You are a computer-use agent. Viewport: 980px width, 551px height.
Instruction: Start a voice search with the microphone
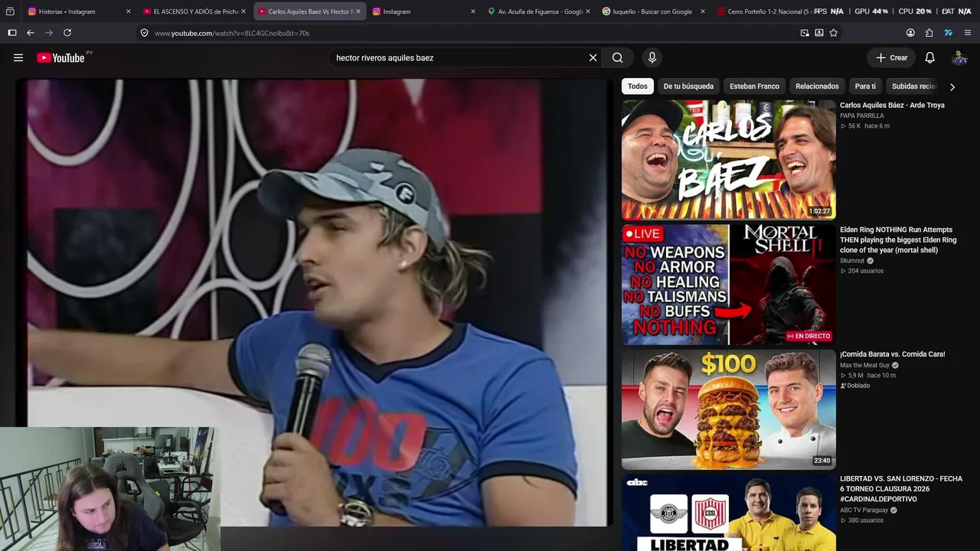(652, 57)
